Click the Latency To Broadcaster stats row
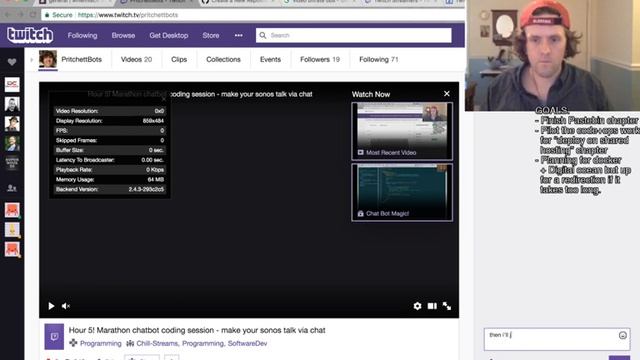Viewport: 640px width, 360px height. coord(110,160)
